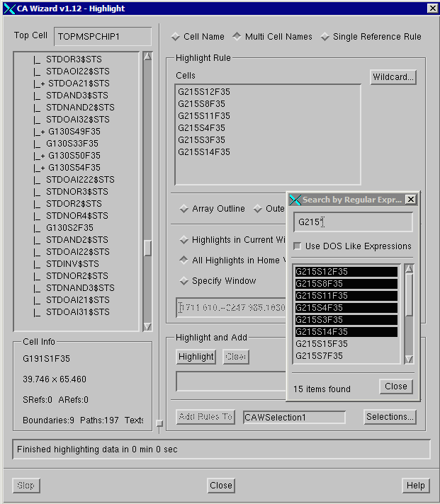Click the regular expression input field G215*

[353, 222]
